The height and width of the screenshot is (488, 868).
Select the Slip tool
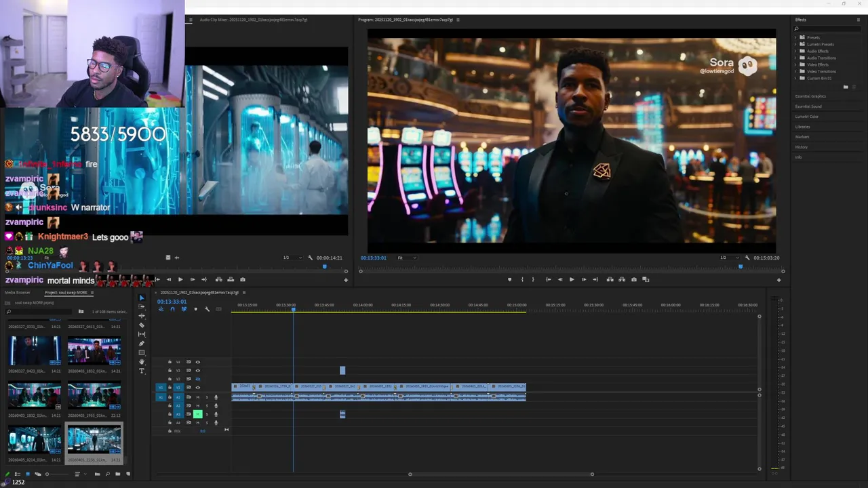click(142, 334)
